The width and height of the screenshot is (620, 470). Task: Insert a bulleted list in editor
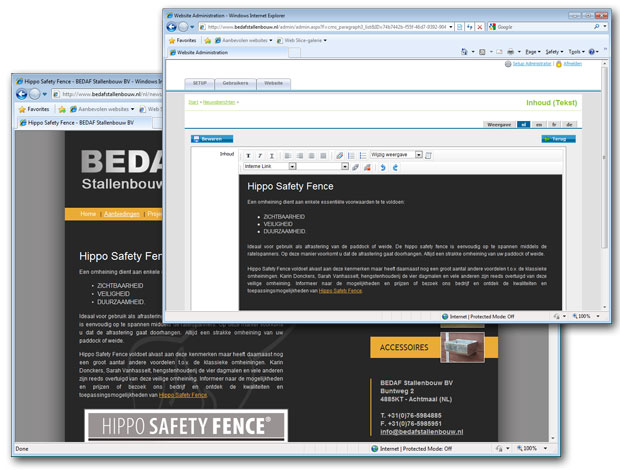click(x=363, y=156)
